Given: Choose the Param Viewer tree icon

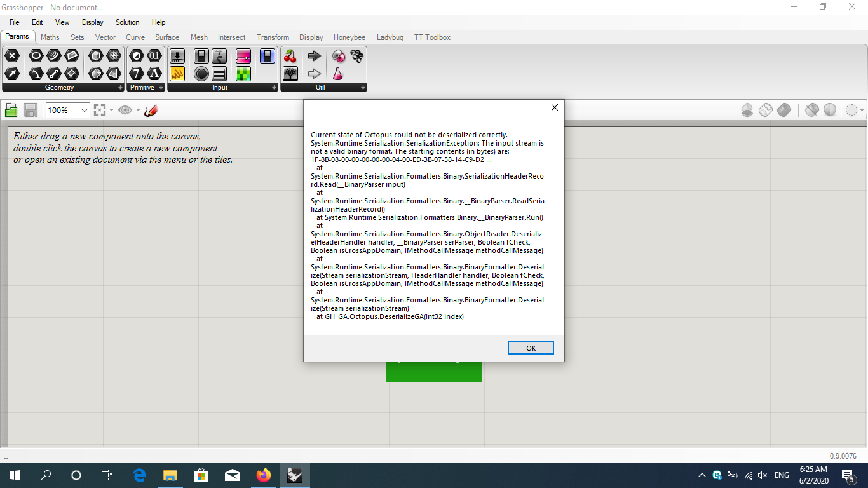Looking at the screenshot, I should (290, 74).
